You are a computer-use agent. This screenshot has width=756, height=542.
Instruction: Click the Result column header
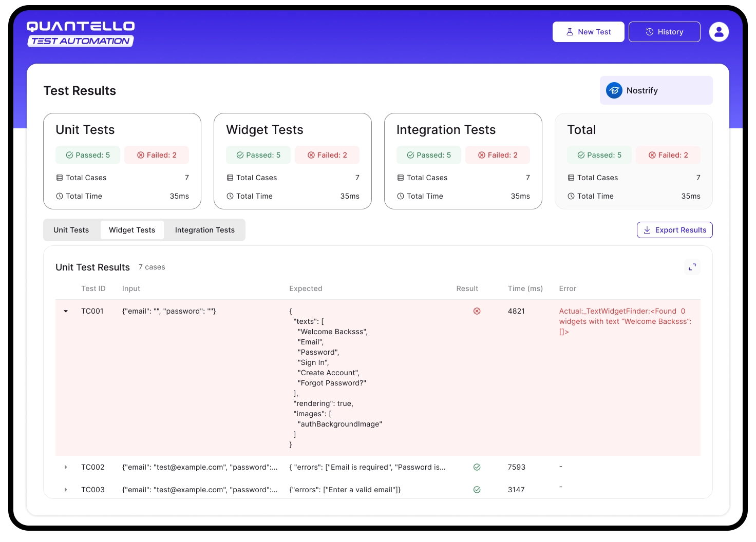point(467,288)
